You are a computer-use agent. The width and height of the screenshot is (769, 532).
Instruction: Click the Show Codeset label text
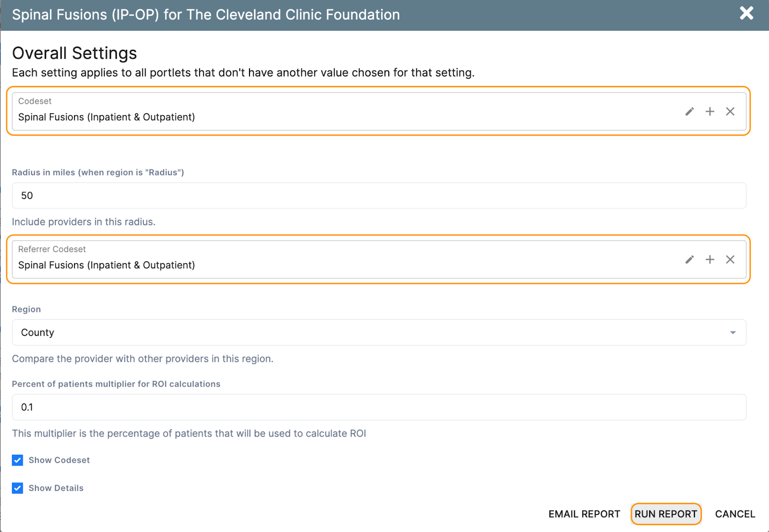click(59, 460)
